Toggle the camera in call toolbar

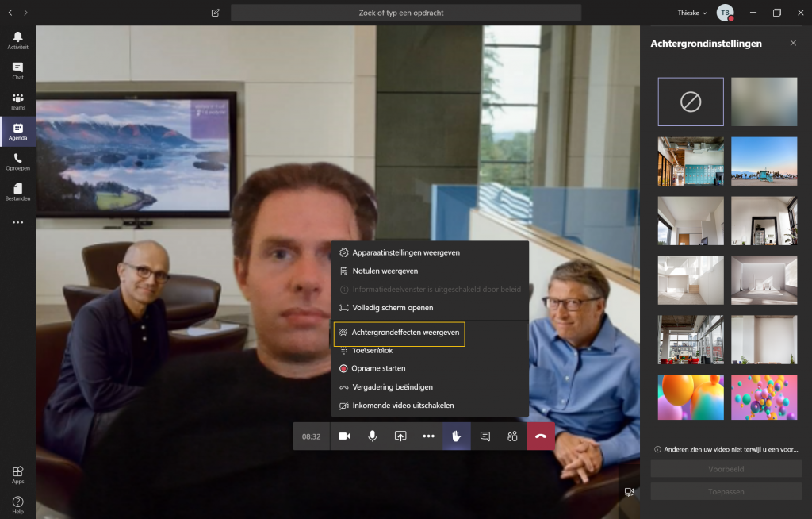(x=344, y=436)
